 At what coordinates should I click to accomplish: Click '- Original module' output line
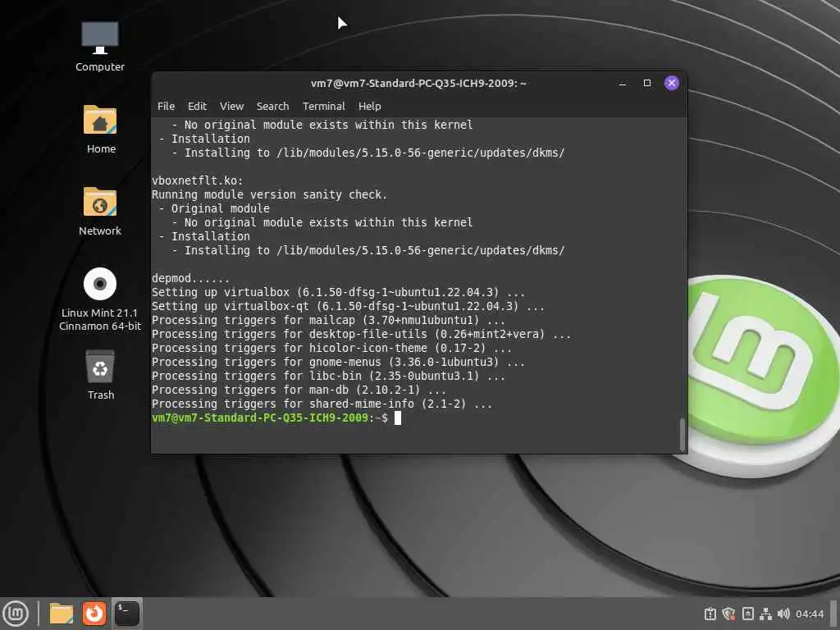tap(214, 208)
